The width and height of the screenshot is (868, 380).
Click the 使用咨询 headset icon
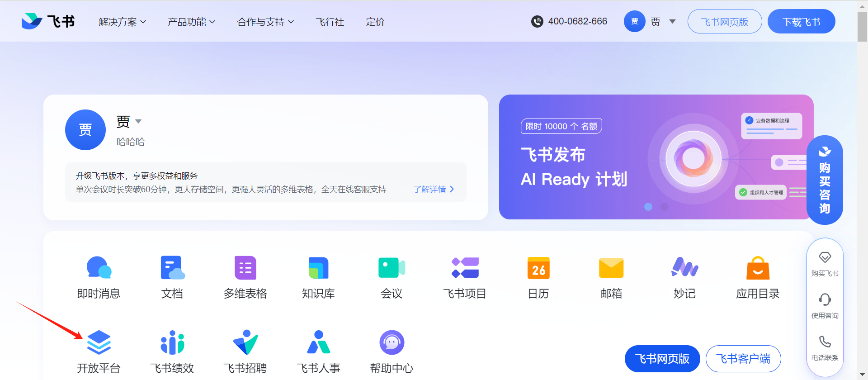click(825, 299)
